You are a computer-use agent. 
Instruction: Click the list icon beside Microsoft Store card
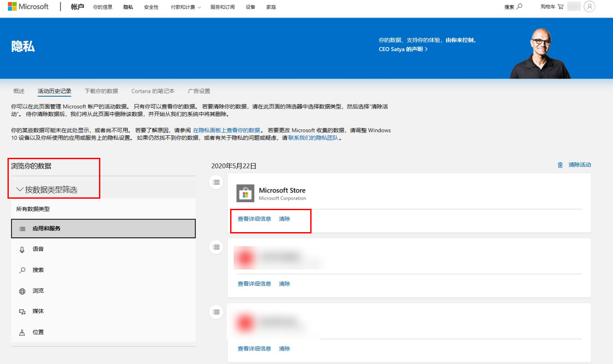pyautogui.click(x=216, y=182)
